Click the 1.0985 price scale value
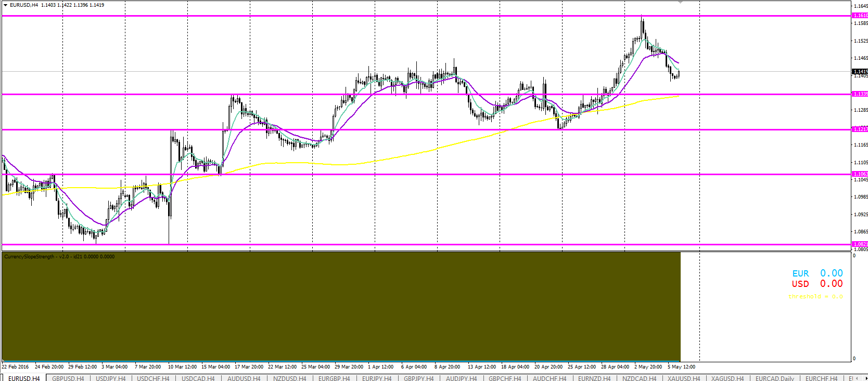Viewport: 868px width, 381px height. pos(861,197)
